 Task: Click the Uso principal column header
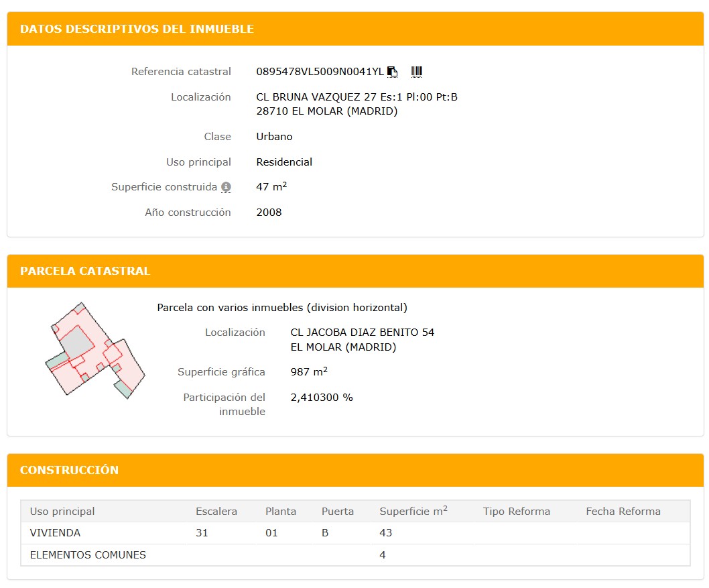[x=62, y=512]
